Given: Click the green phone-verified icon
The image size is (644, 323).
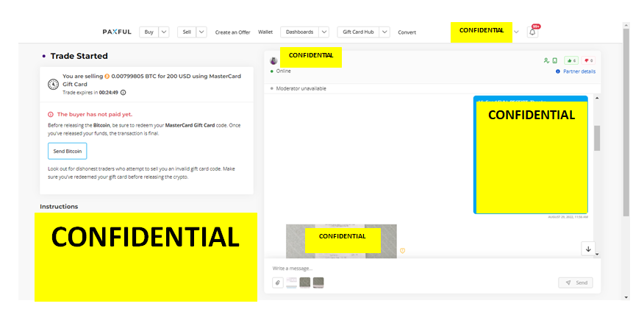Looking at the screenshot, I should coord(555,60).
